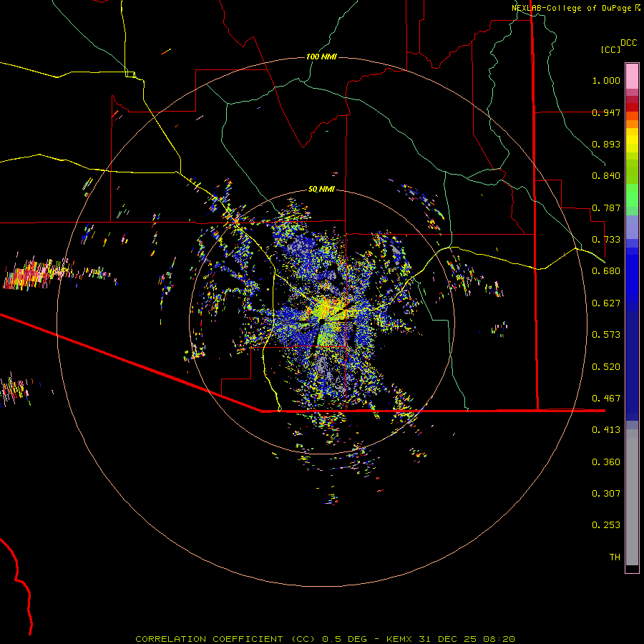Click the pink segment of the color bar
644x644 pixels.
[x=632, y=77]
